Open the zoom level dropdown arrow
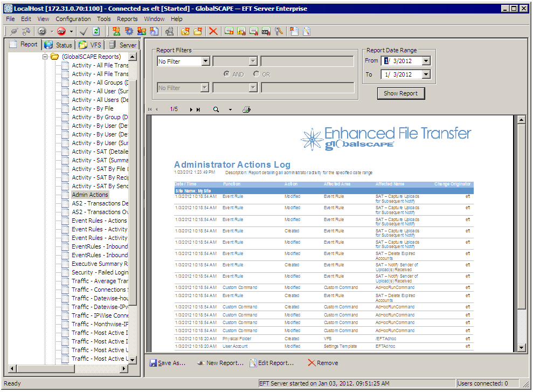Viewport: 533px width, 392px height. coord(230,109)
